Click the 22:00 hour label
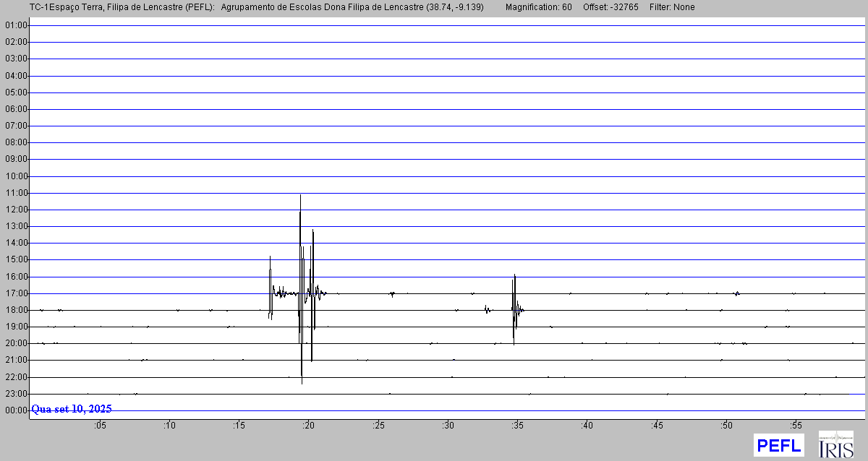 pos(16,377)
